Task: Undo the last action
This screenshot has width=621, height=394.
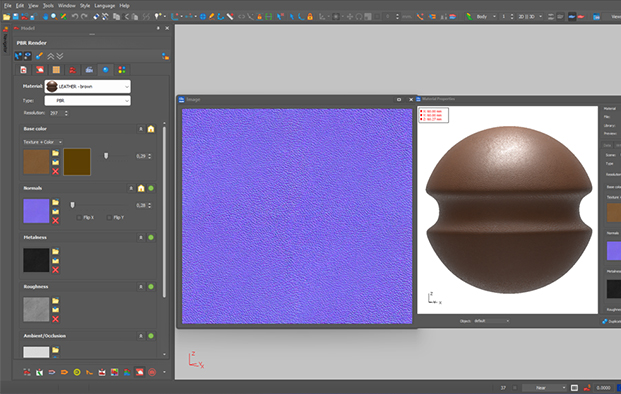Action: (74, 17)
